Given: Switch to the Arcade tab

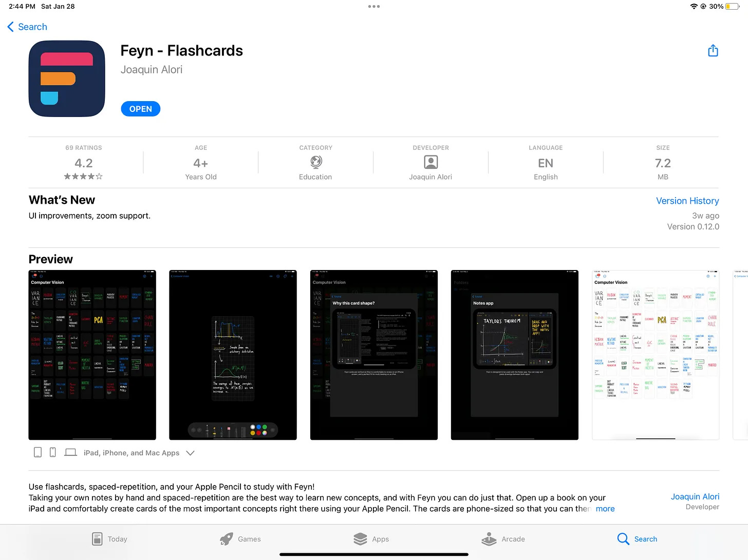Looking at the screenshot, I should click(x=503, y=539).
